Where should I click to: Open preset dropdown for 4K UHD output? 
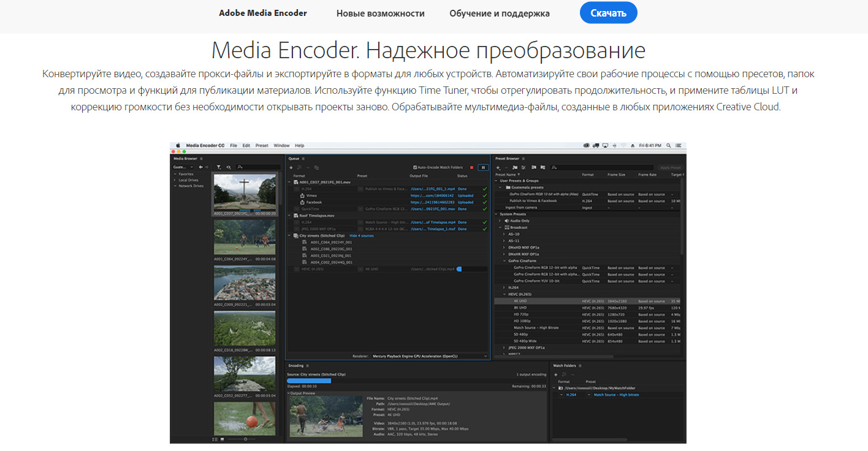tap(360, 269)
